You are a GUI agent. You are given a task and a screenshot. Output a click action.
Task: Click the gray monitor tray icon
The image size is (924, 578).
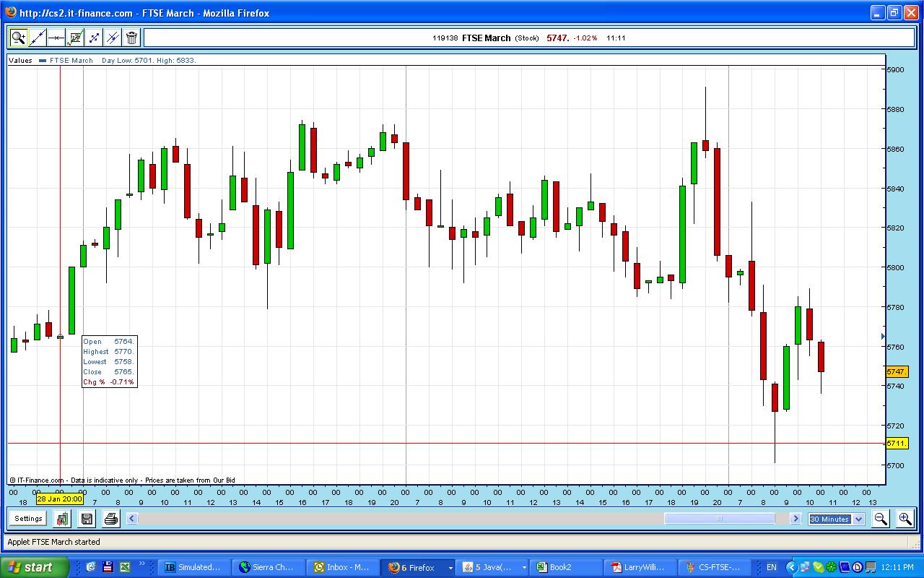click(870, 567)
